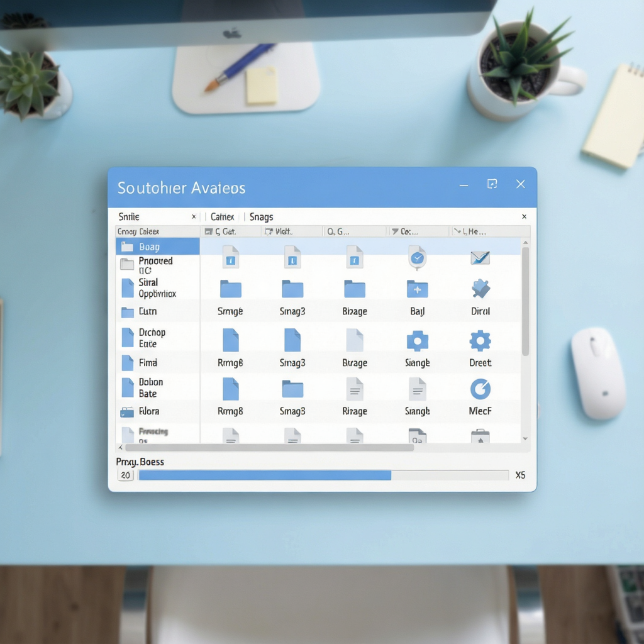Image resolution: width=644 pixels, height=644 pixels.
Task: Click the vertical scrollbar thumb
Action: pyautogui.click(x=525, y=301)
